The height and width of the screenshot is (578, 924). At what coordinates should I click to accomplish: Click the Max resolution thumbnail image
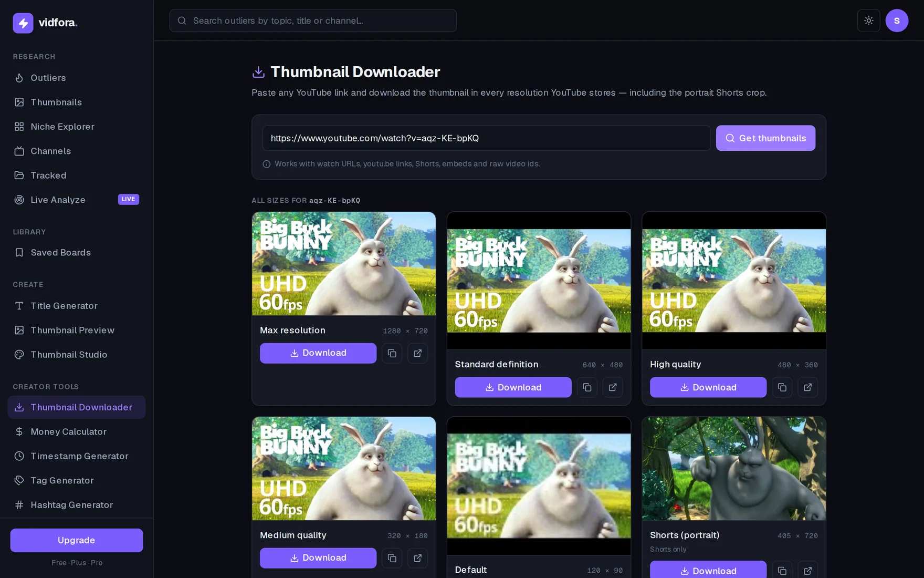344,264
